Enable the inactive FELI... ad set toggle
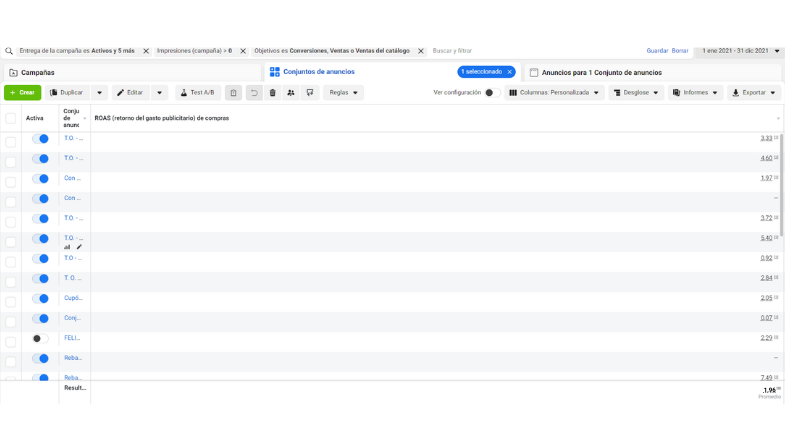 (40, 339)
